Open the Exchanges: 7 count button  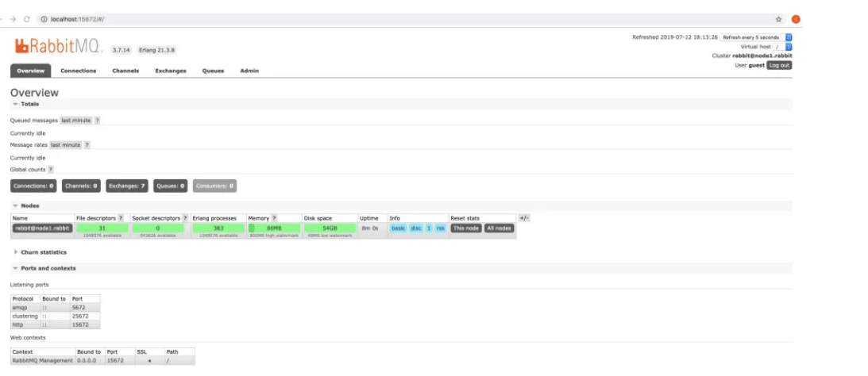point(127,186)
